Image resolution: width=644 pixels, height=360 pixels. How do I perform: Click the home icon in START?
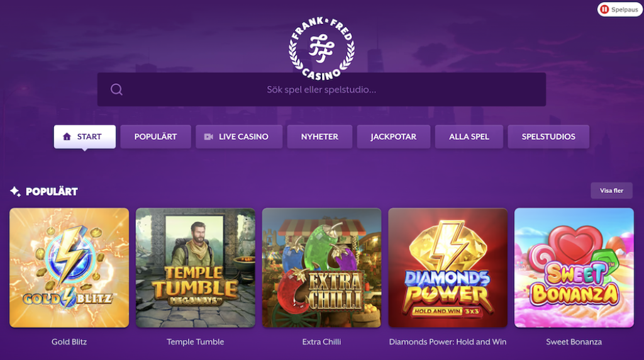pos(67,137)
